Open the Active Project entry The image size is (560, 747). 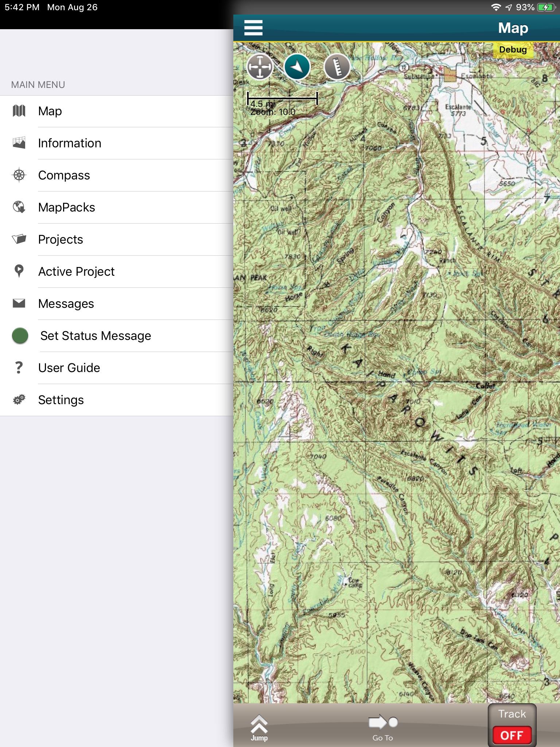117,272
